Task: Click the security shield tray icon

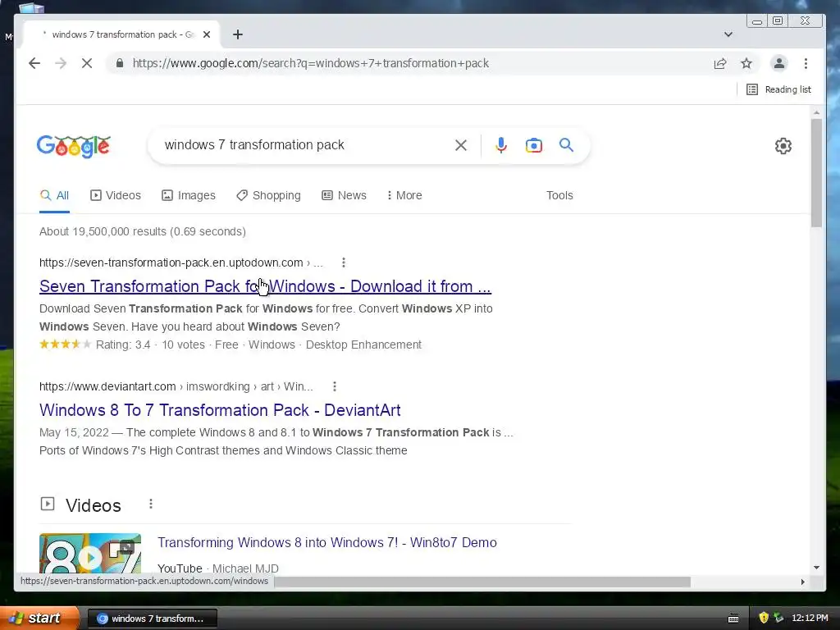Action: pos(764,618)
